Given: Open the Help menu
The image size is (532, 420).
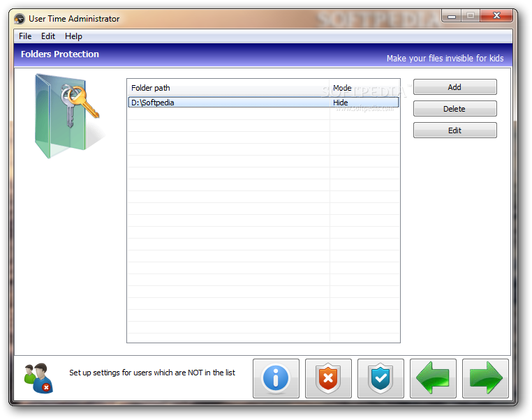Looking at the screenshot, I should (x=73, y=36).
